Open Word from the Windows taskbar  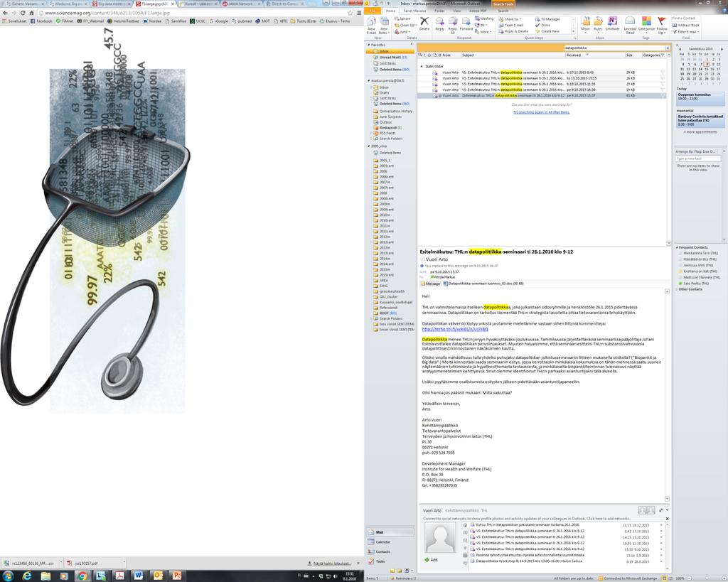pyautogui.click(x=139, y=576)
